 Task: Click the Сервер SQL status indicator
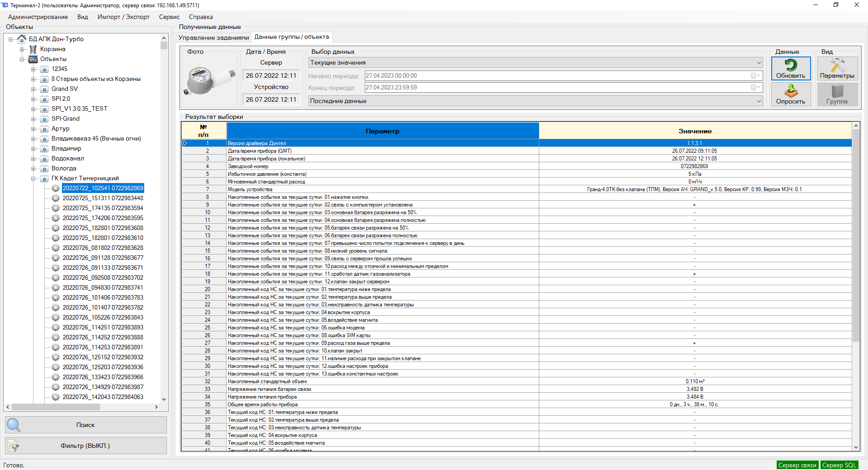click(x=839, y=465)
